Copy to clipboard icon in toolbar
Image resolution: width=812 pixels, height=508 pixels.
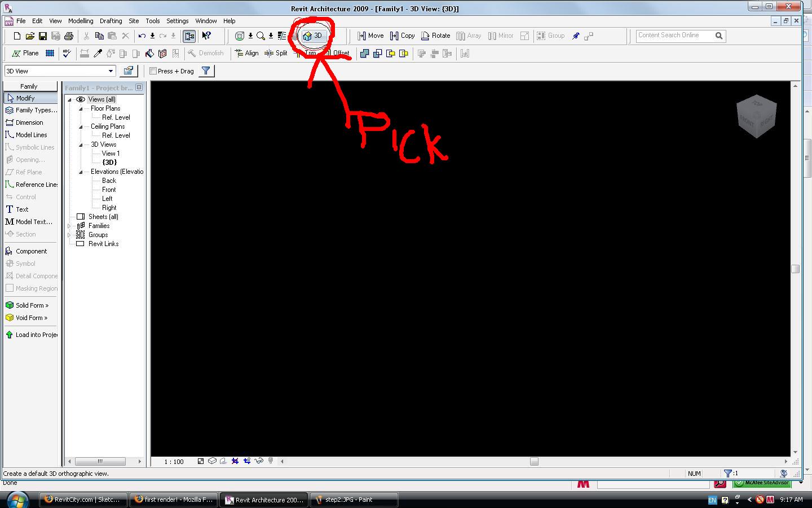(99, 36)
